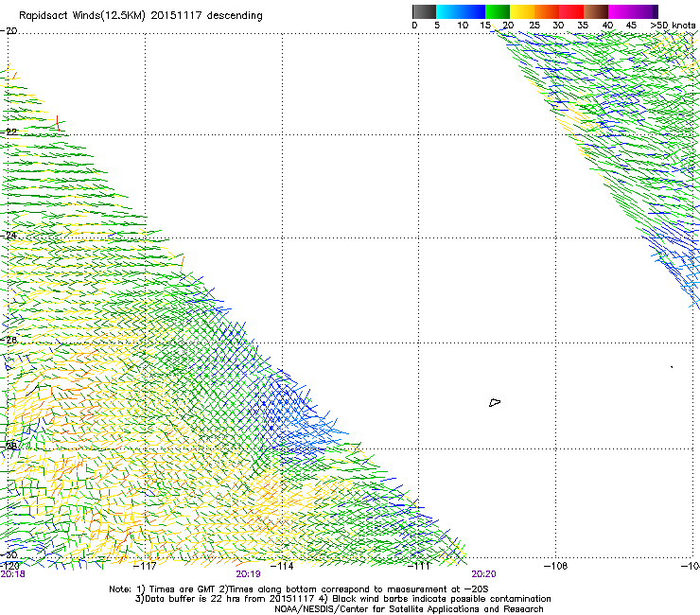This screenshot has height=615, width=700.
Task: Click the '10' label under the color scale
Action: pos(463,26)
